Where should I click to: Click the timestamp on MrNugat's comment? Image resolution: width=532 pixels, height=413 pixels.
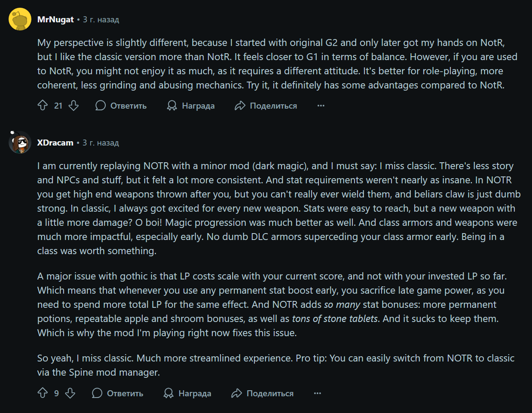click(101, 19)
